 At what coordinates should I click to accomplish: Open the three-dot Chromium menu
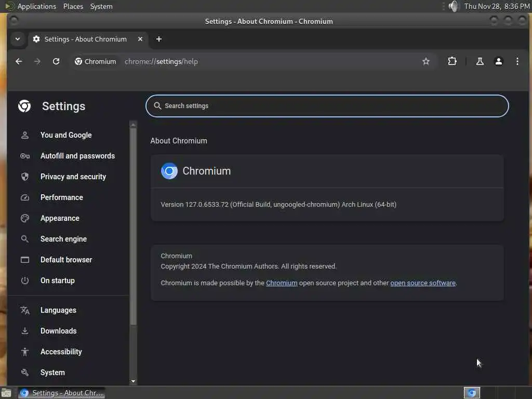pos(517,61)
